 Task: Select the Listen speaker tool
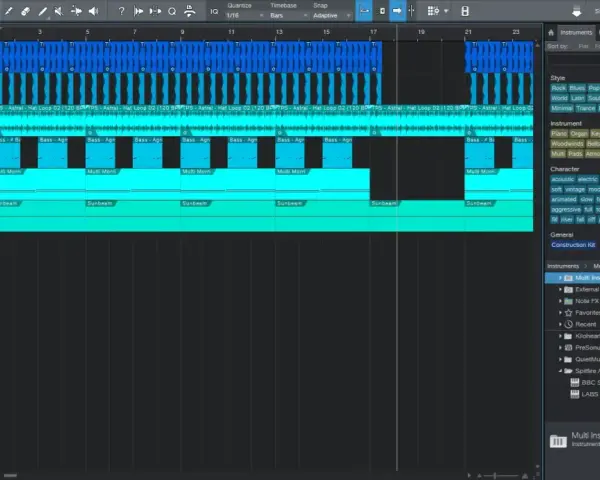(93, 11)
